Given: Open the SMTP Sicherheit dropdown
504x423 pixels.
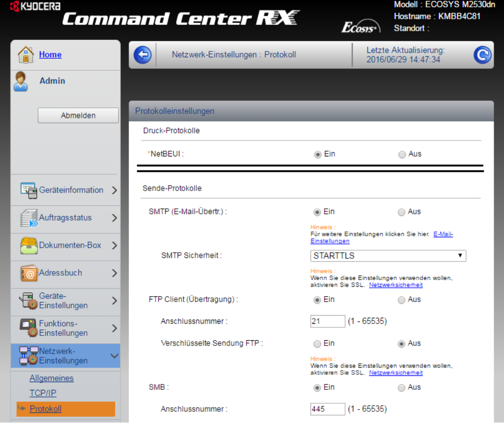Looking at the screenshot, I should tap(388, 256).
